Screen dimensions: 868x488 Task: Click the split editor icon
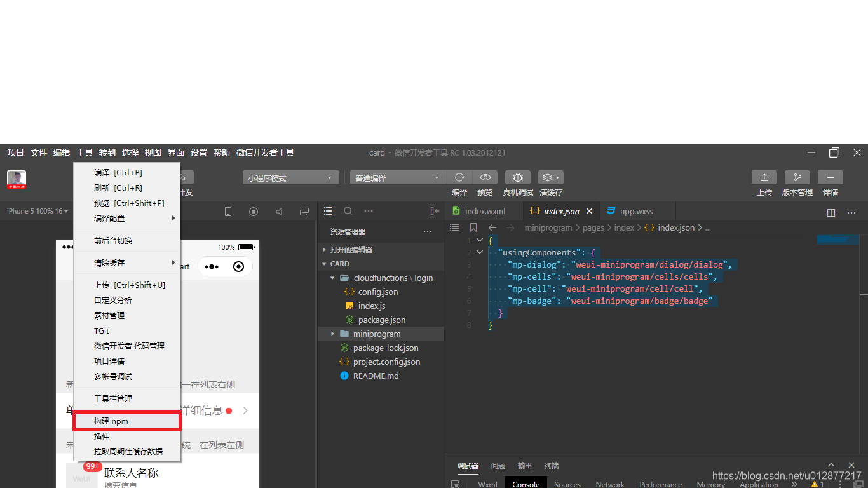pos(831,212)
